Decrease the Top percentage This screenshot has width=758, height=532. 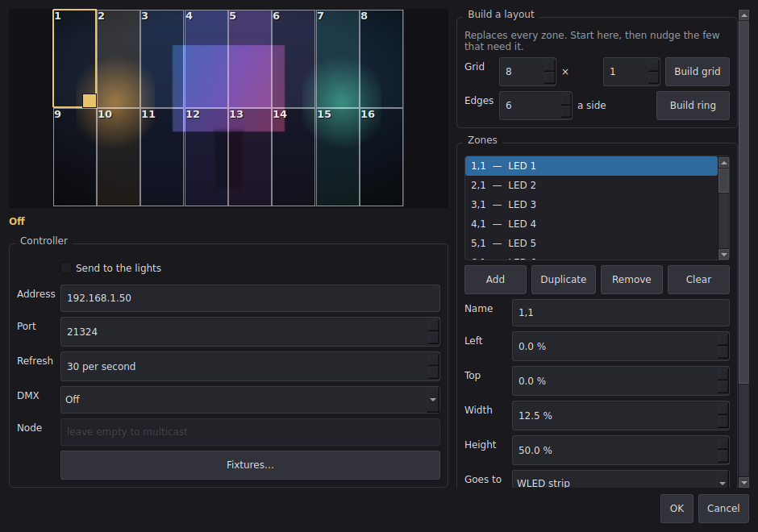(723, 387)
